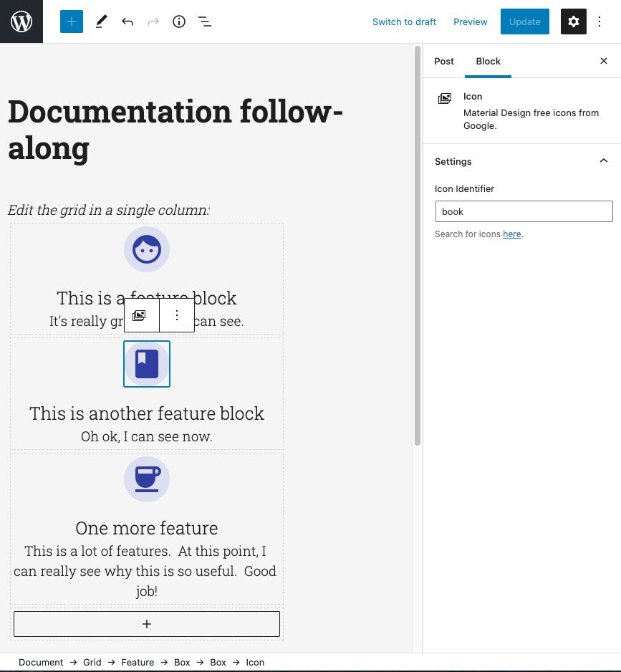The width and height of the screenshot is (621, 672).
Task: Click the Preview link
Action: click(x=470, y=21)
